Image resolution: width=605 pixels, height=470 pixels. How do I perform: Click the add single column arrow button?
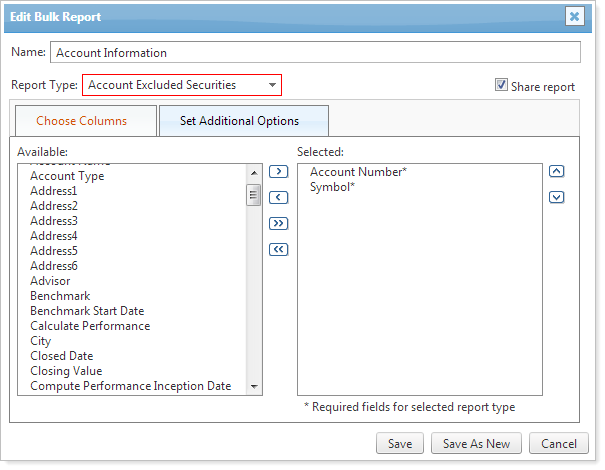coord(279,172)
